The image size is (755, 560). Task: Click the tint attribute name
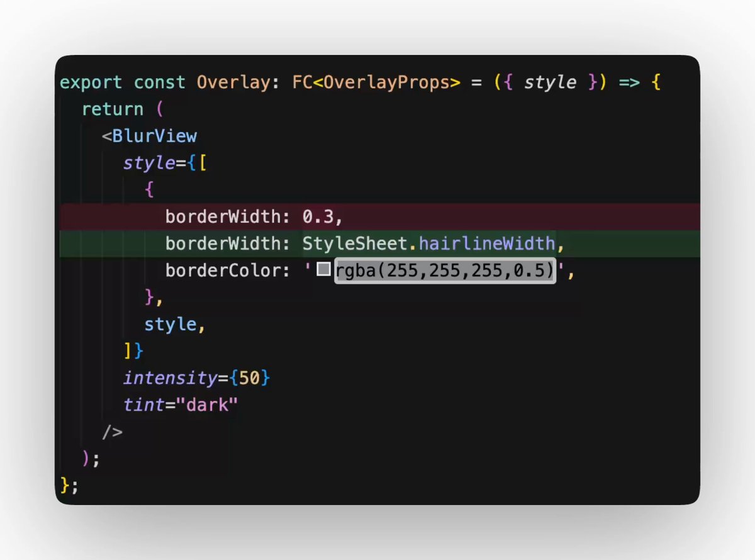click(x=144, y=405)
